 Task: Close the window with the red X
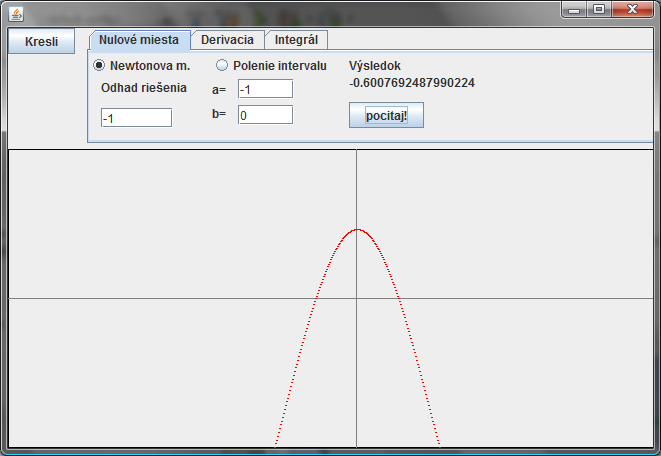click(x=634, y=9)
